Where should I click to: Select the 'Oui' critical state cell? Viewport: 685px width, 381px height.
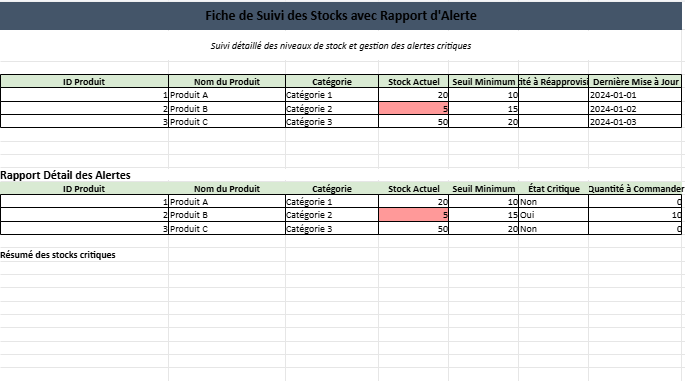point(554,215)
